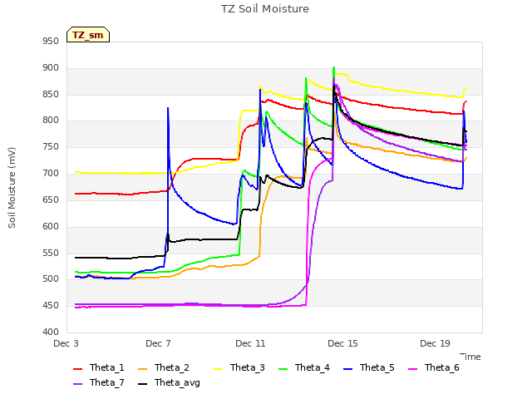Click the Dec 19 x-axis tick label
532x399 pixels.
[x=435, y=343]
